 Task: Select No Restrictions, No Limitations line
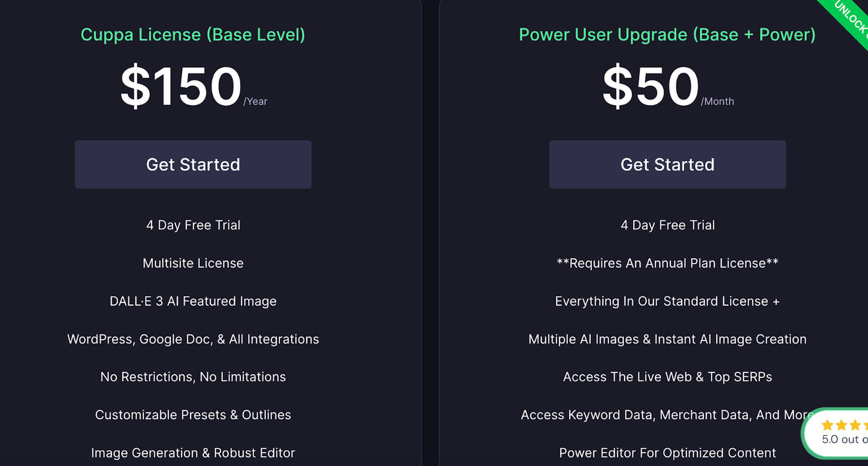coord(193,377)
